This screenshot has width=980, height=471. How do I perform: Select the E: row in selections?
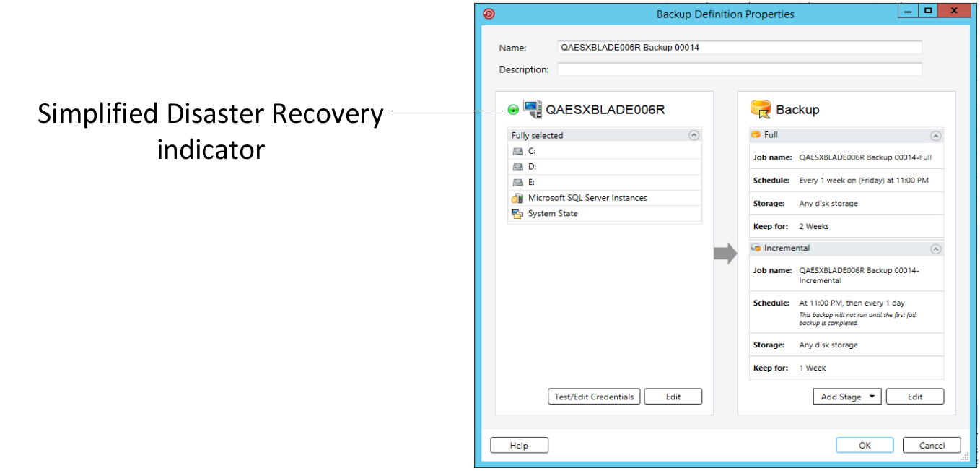pyautogui.click(x=605, y=183)
